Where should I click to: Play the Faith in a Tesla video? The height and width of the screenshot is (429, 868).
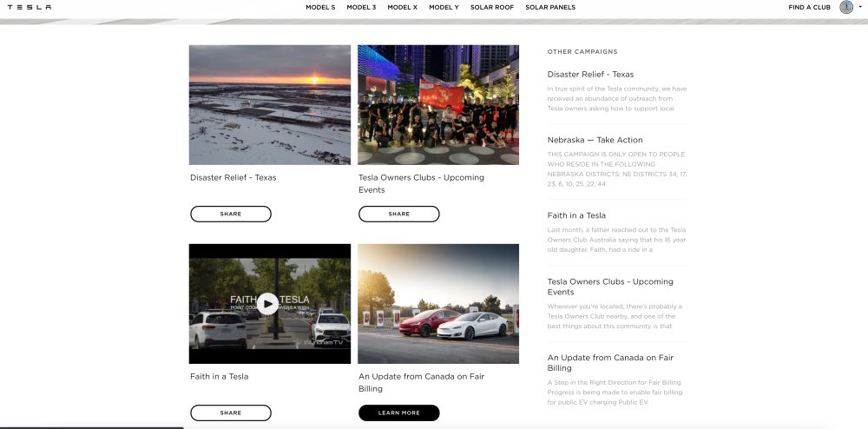(x=268, y=303)
